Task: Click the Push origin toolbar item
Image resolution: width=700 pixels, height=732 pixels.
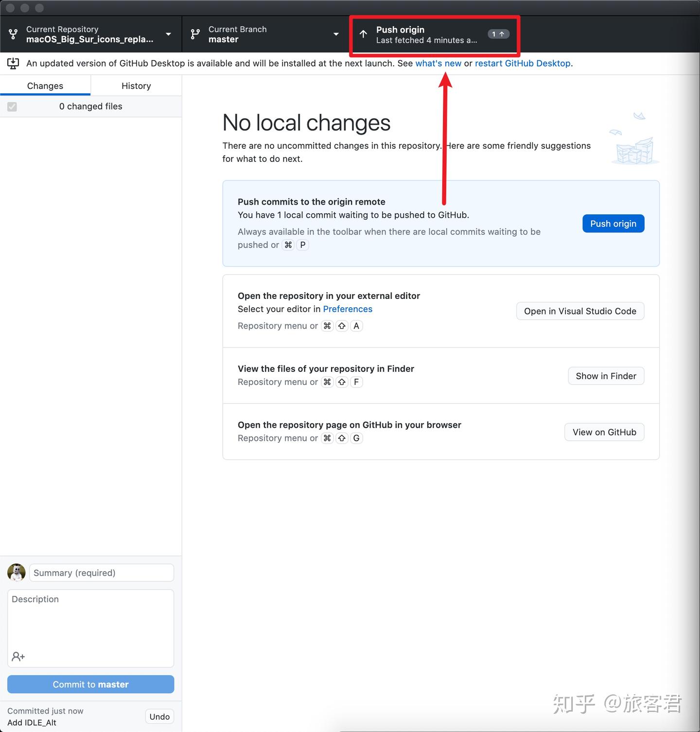Action: [435, 35]
